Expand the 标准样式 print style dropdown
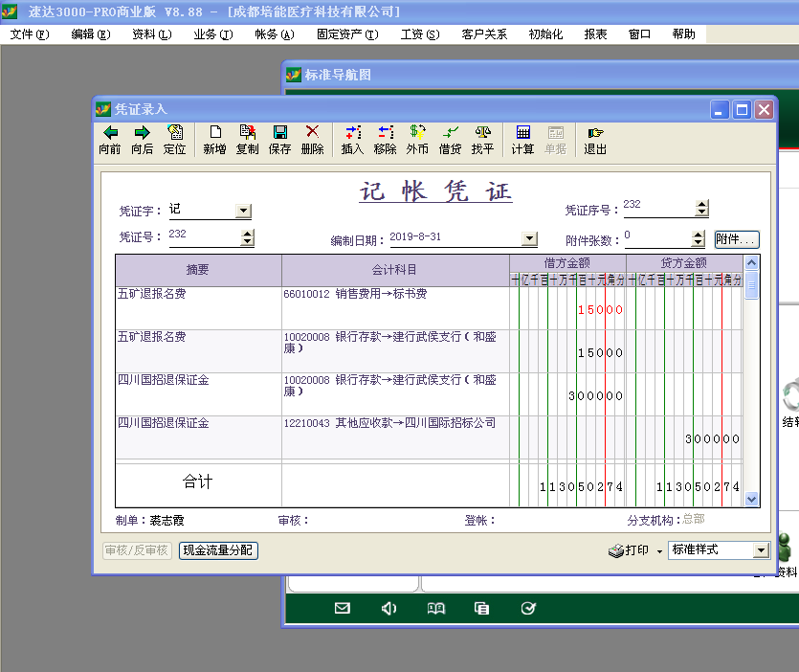Screen dimensions: 799x672 tap(761, 550)
